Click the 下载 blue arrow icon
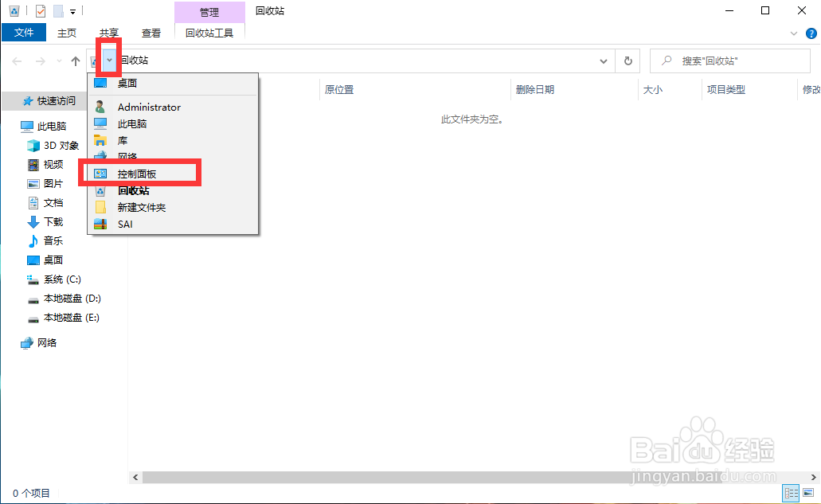 33,222
